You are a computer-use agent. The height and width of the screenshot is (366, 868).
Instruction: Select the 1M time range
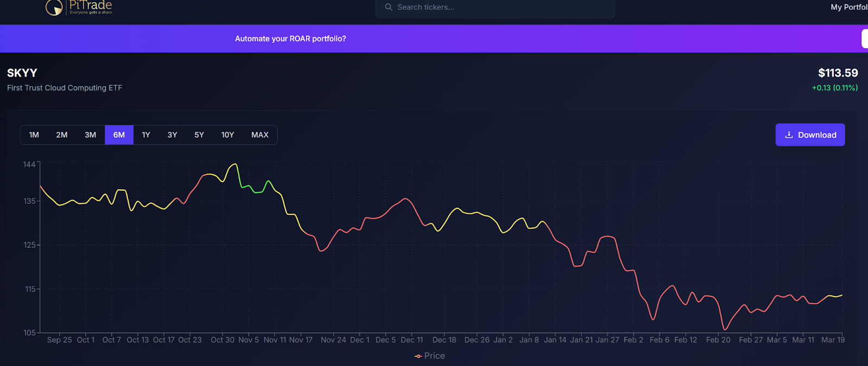pos(34,134)
